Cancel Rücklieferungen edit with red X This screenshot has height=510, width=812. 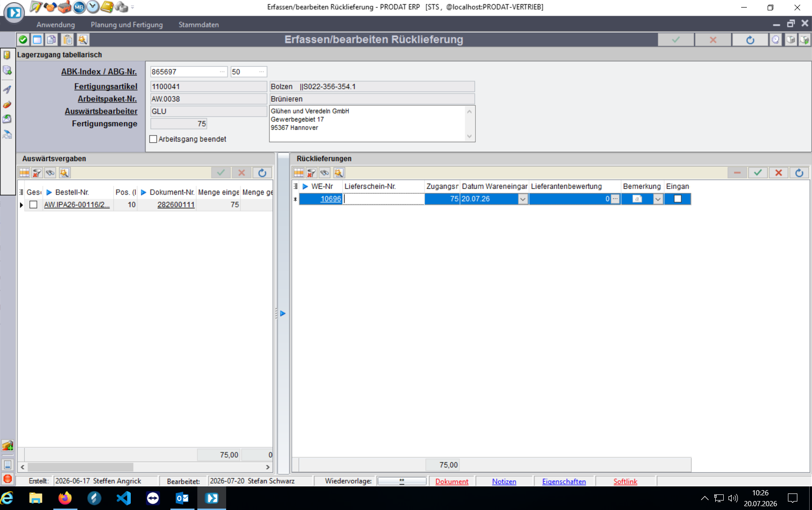(778, 173)
